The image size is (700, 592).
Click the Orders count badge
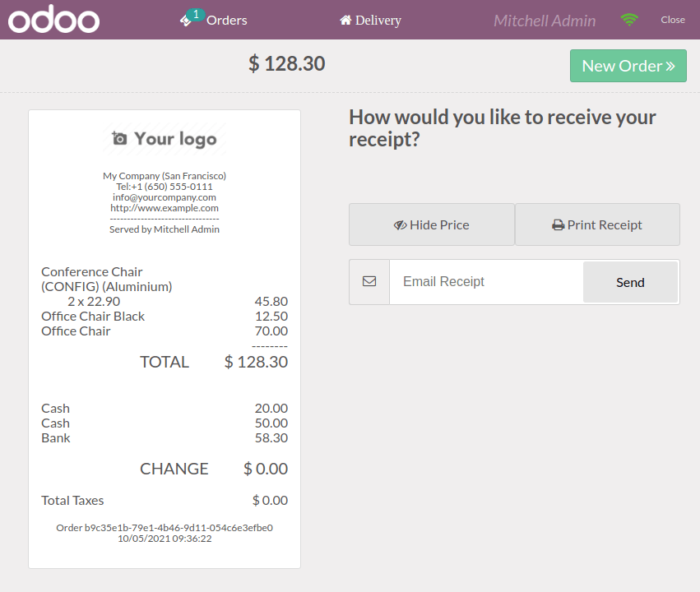(x=196, y=14)
